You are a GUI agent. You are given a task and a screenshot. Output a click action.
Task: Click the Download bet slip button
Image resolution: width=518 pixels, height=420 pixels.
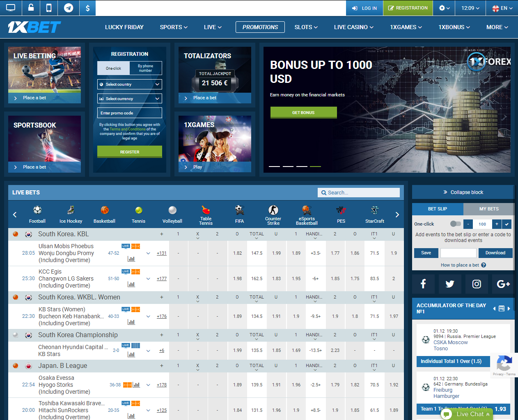[495, 253]
